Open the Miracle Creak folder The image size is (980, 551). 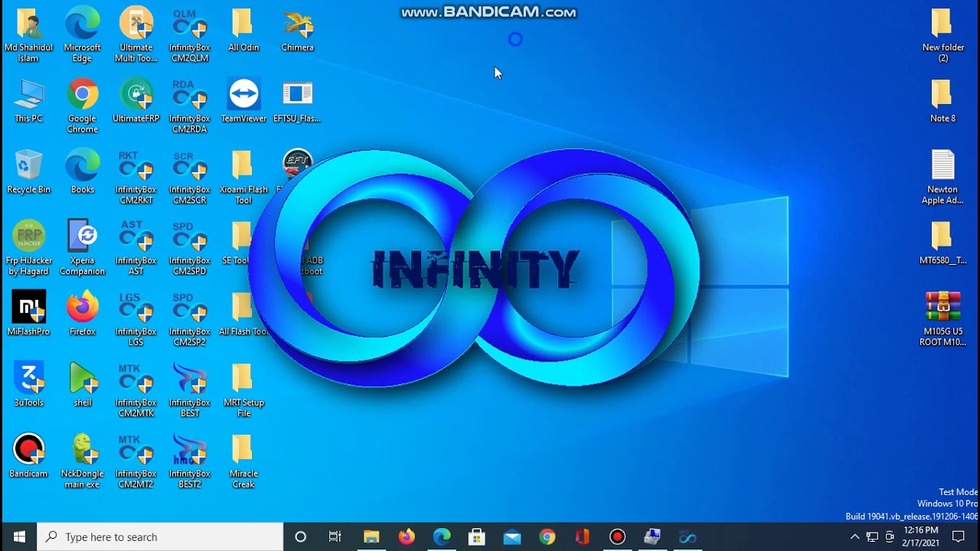[243, 461]
